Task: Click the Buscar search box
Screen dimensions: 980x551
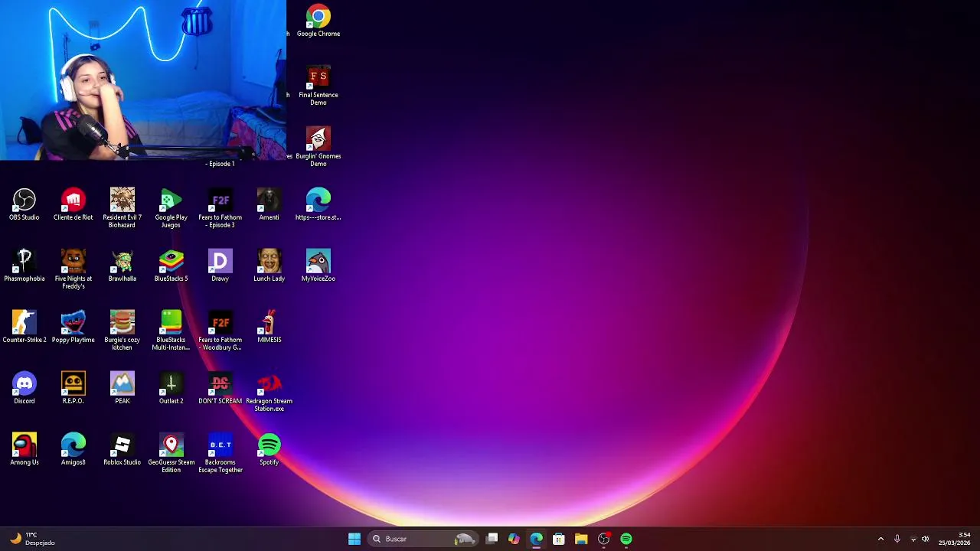Action: (423, 539)
